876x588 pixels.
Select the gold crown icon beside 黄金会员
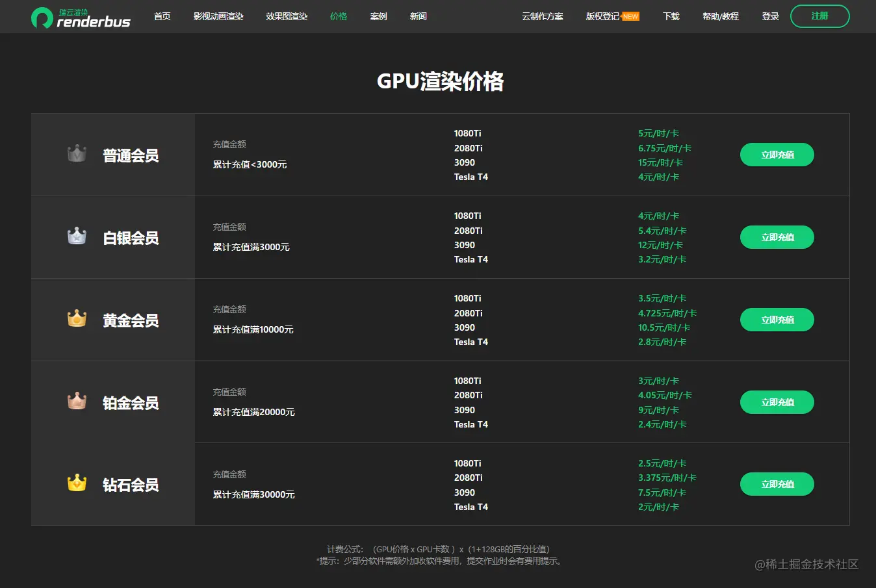pos(77,318)
